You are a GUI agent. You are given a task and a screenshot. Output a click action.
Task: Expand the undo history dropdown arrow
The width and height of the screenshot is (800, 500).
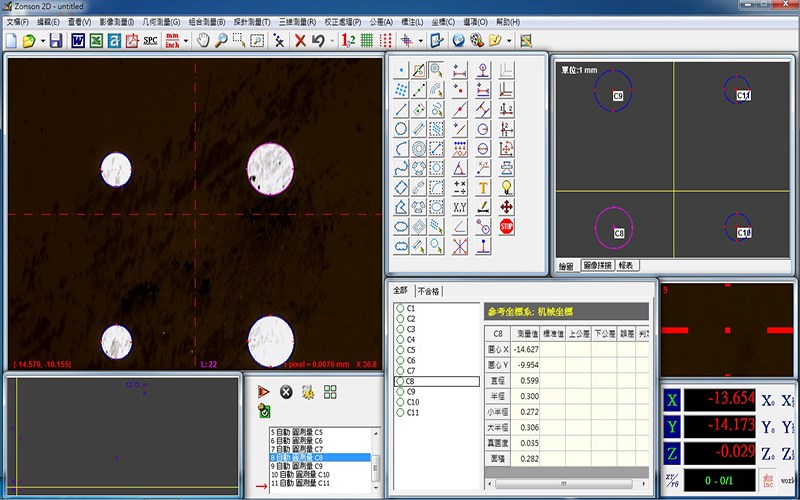tap(332, 41)
